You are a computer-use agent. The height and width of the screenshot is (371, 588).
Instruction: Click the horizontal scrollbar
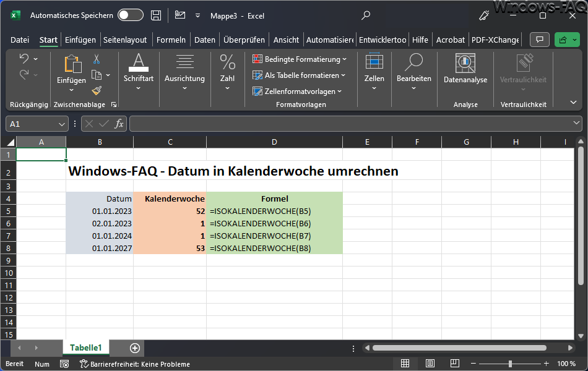pos(459,348)
